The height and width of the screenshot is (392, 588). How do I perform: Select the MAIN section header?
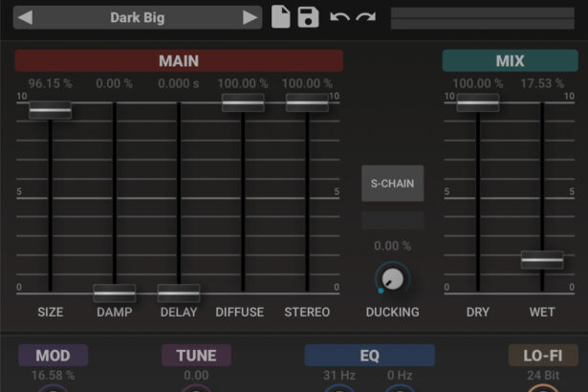pyautogui.click(x=179, y=61)
